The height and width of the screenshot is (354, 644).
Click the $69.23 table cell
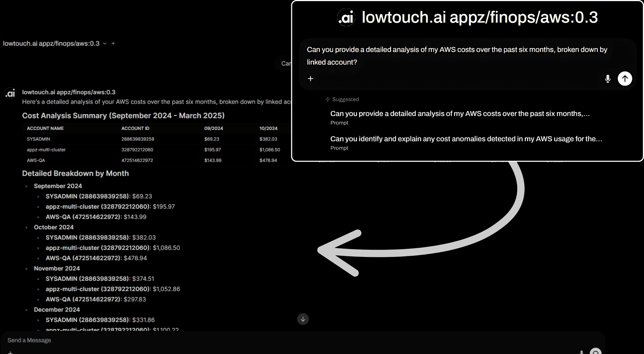pos(212,139)
